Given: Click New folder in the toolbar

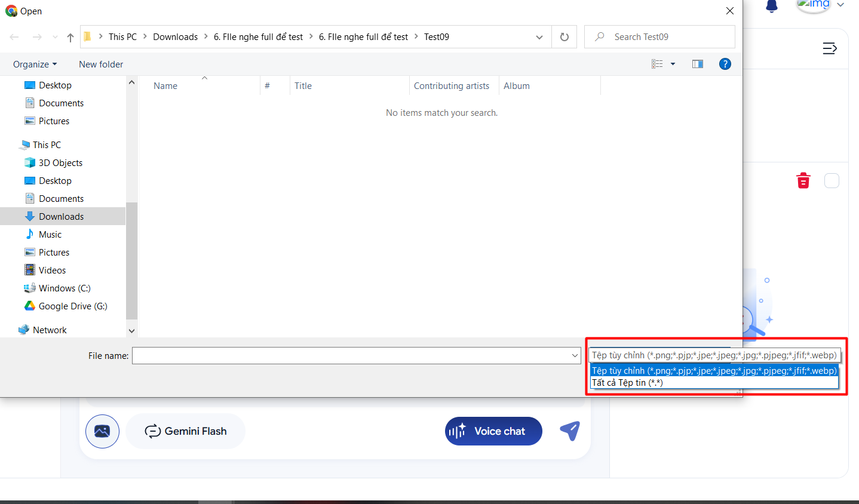Looking at the screenshot, I should 101,64.
